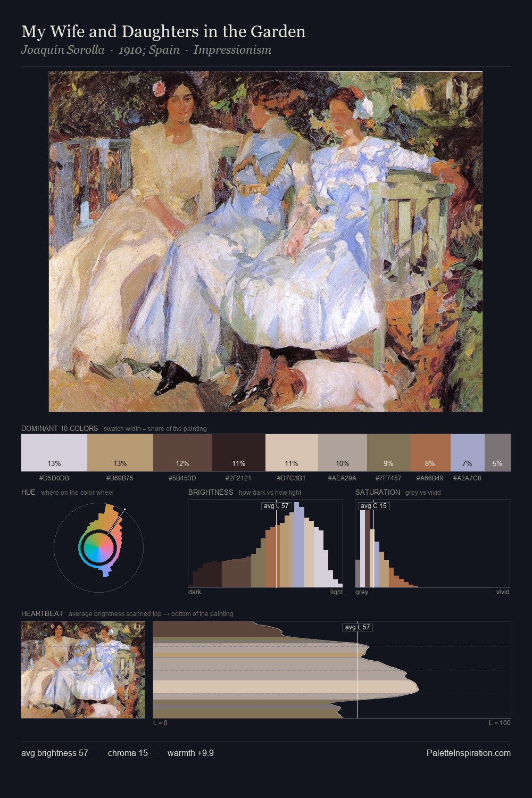Image resolution: width=532 pixels, height=798 pixels.
Task: Click the title My Wife and Daughters in the Garden
Action: [x=163, y=32]
